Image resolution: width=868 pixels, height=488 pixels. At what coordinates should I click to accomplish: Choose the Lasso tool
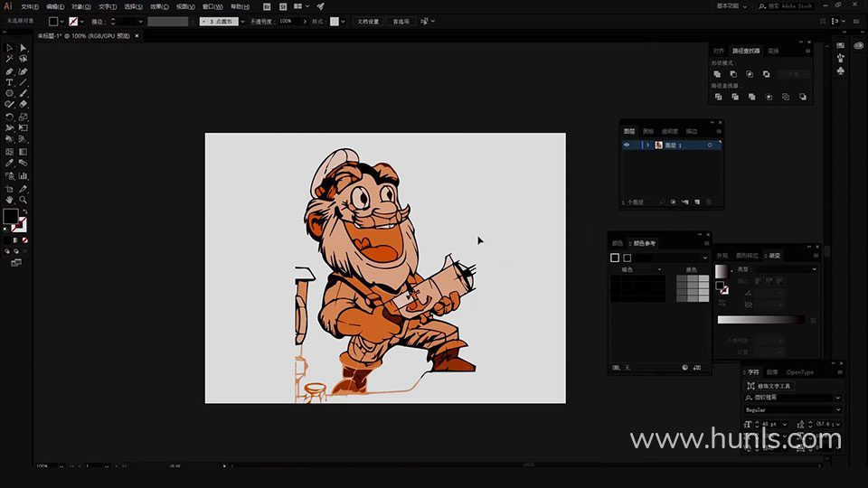[24, 59]
